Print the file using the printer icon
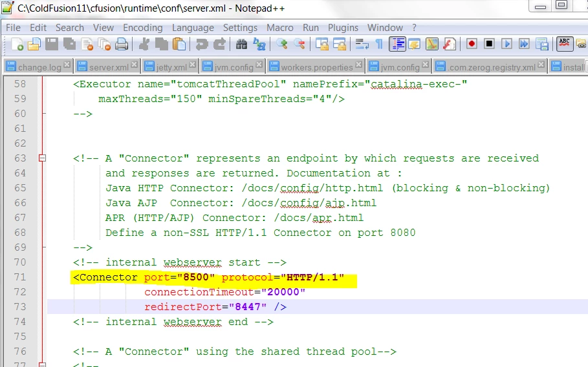Screen dimensions: 588x367 (122, 44)
